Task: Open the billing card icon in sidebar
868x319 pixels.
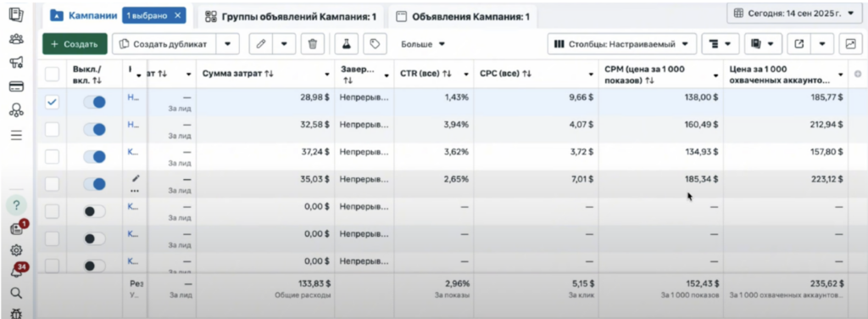Action: tap(16, 87)
